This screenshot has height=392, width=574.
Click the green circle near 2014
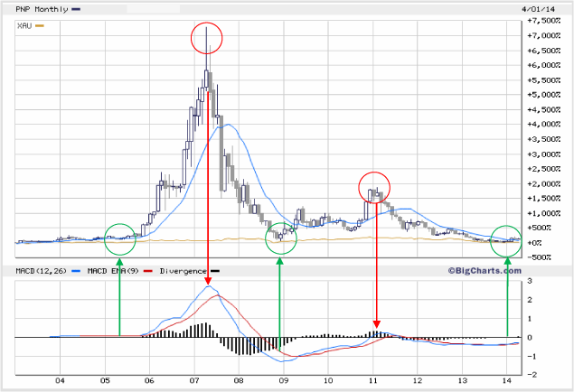(506, 239)
